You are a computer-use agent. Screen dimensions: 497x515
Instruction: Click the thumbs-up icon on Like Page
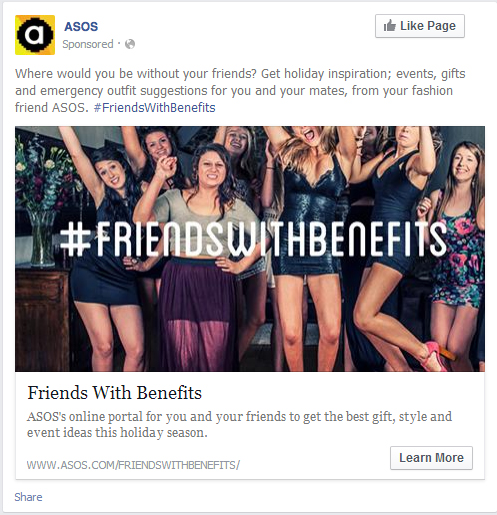(389, 26)
